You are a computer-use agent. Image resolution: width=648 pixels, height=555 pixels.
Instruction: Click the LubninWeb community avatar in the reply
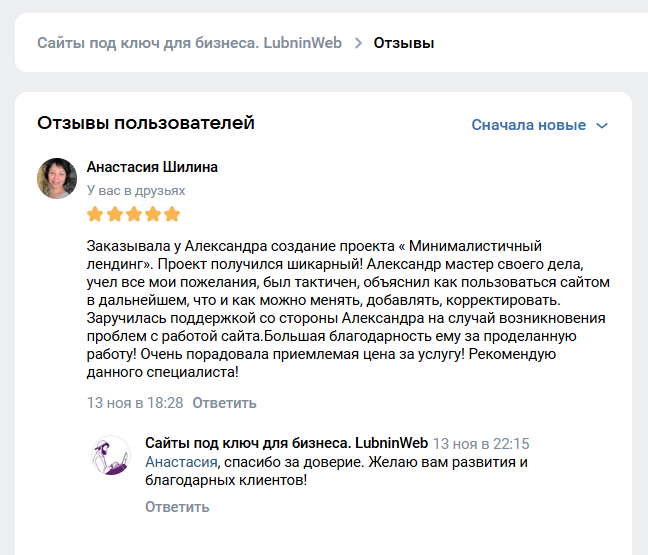[x=111, y=455]
